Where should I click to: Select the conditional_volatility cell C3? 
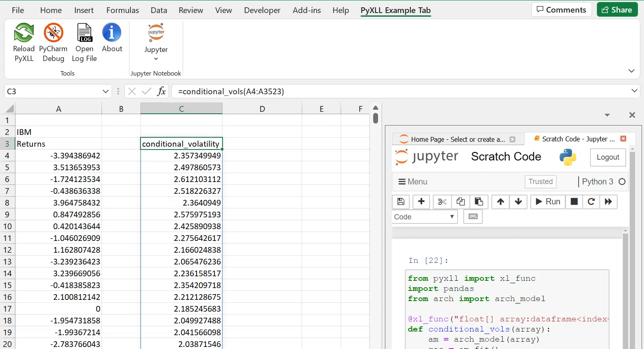182,144
